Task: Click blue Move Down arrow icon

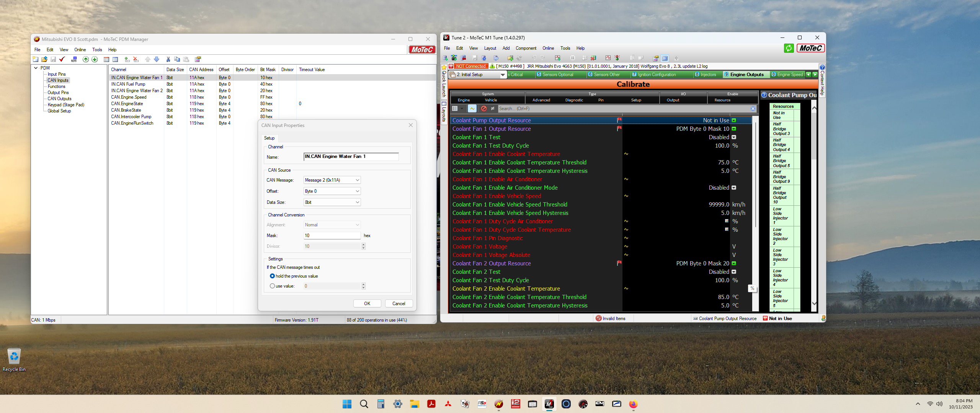Action: pos(157,59)
